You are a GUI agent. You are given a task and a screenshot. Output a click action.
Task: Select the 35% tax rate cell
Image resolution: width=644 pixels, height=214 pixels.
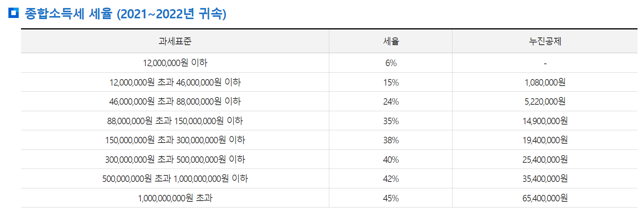pos(391,121)
